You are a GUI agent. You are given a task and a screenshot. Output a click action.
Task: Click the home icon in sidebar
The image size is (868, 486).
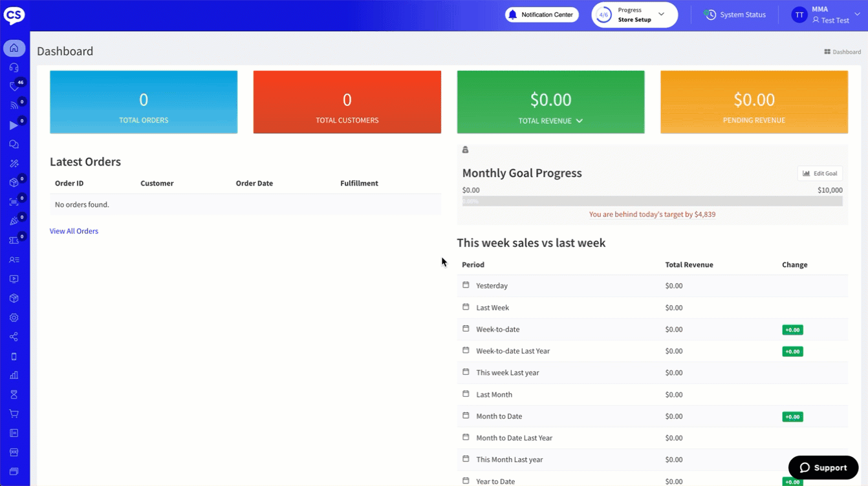click(14, 48)
